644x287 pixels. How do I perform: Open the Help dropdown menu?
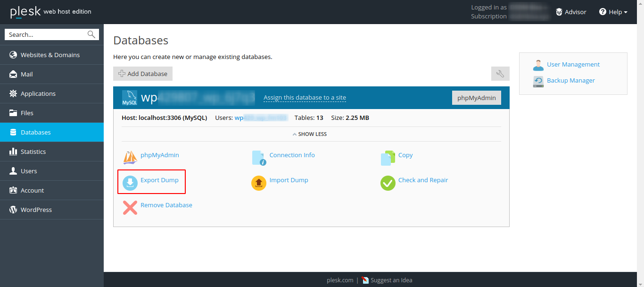613,11
